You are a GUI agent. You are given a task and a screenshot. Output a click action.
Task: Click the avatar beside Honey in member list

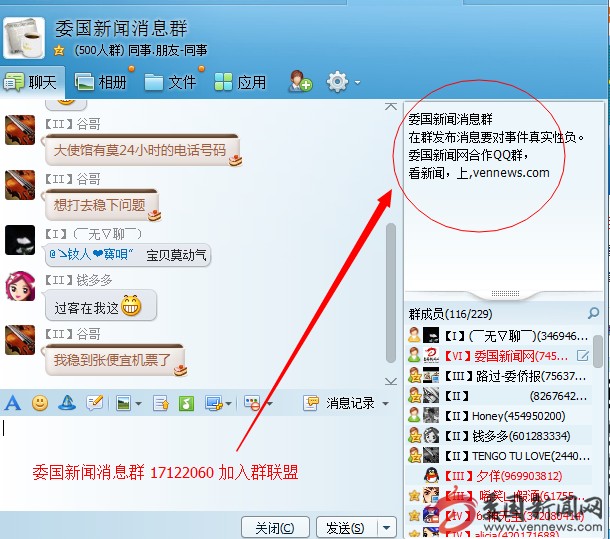tap(431, 416)
